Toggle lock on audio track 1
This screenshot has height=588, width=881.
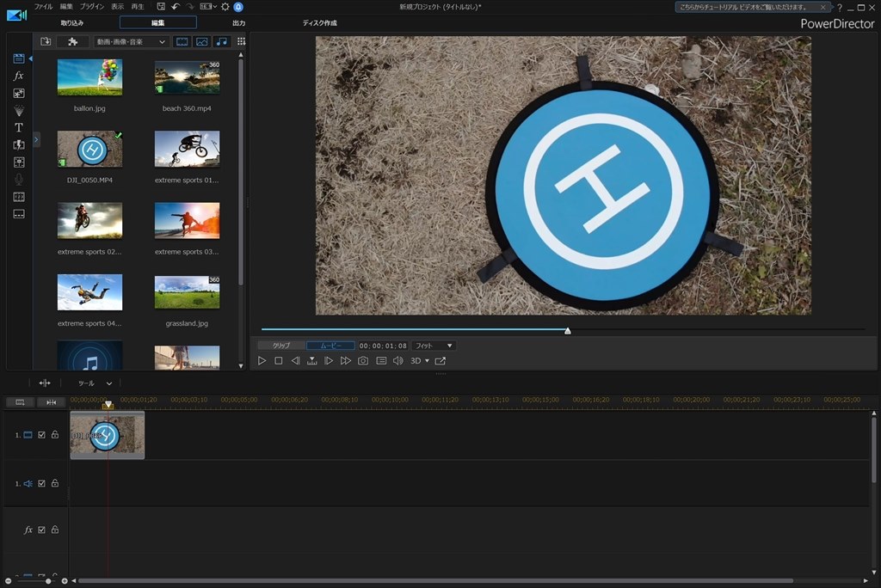(x=55, y=483)
